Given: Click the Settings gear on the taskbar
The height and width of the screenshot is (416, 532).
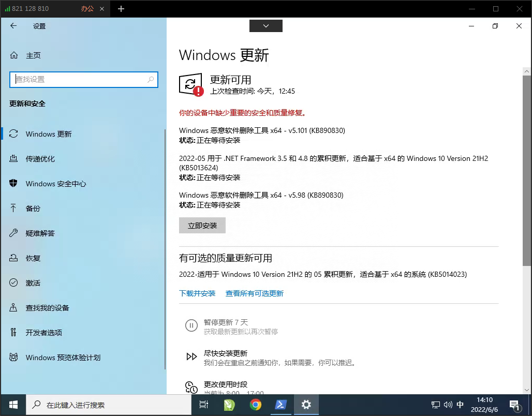Looking at the screenshot, I should click(306, 405).
